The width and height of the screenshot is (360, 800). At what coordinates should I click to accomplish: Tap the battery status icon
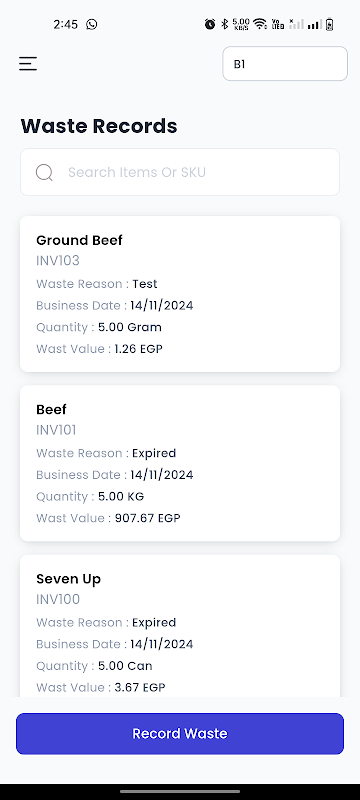329,24
